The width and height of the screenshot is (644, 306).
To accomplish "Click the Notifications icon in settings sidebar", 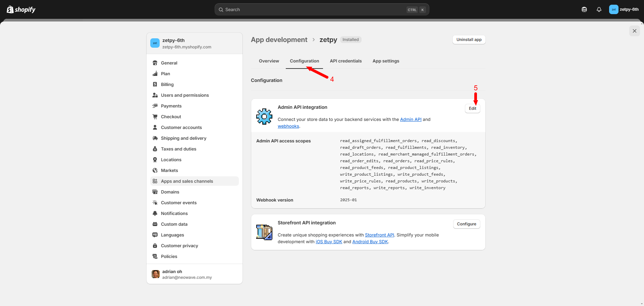I will tap(155, 213).
